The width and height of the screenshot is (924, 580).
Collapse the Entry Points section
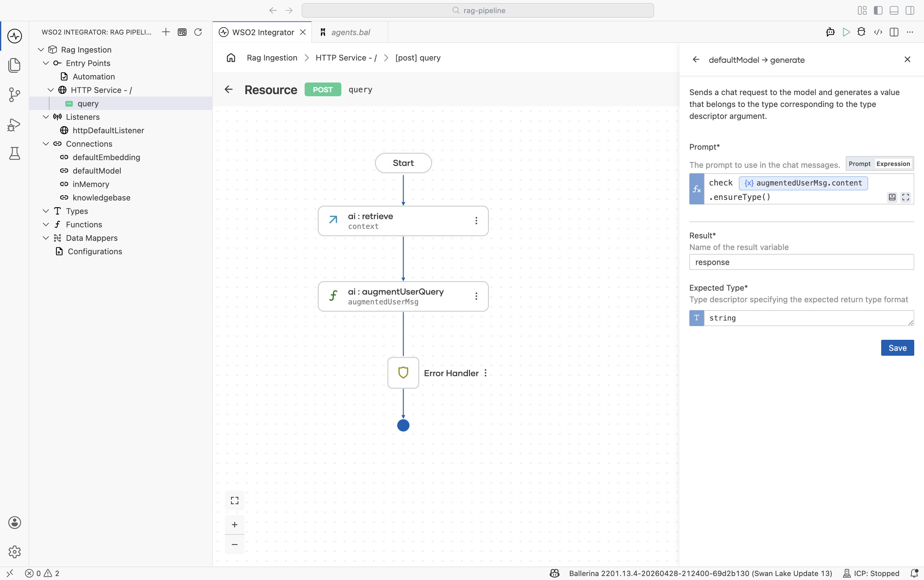(x=46, y=63)
